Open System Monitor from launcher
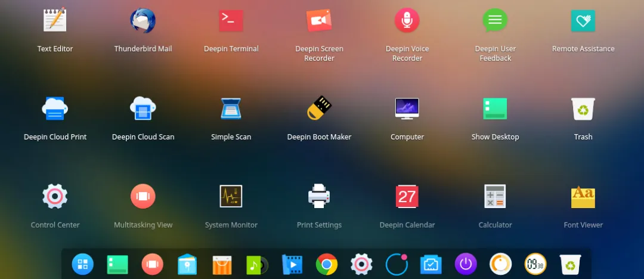The width and height of the screenshot is (644, 279). point(231,196)
